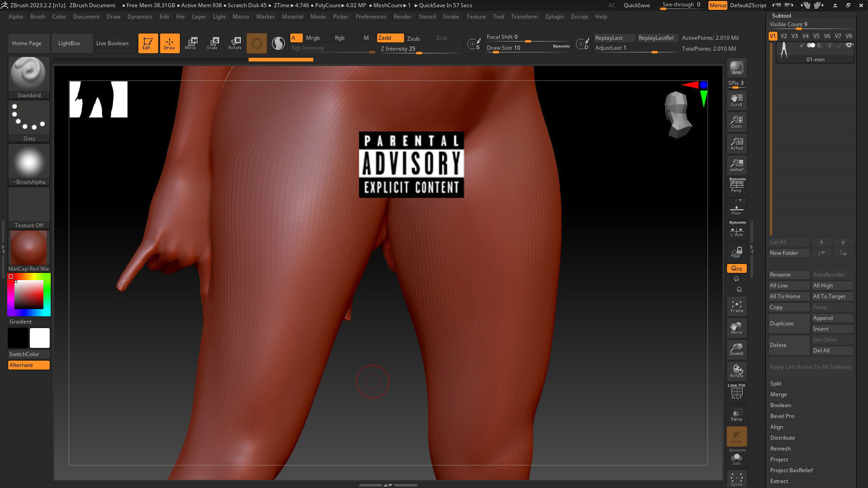
Task: Select the Move gizmo tool
Action: coord(191,43)
